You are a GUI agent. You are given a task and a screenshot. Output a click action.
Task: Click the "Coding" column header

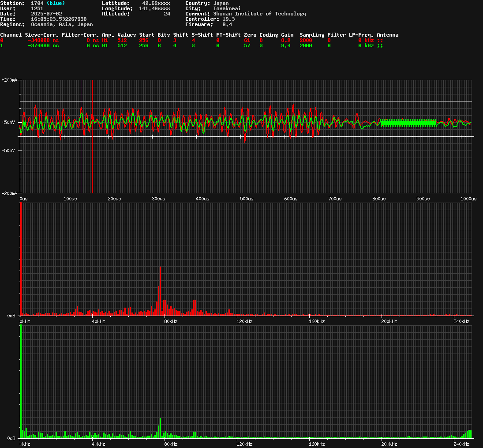pos(269,35)
